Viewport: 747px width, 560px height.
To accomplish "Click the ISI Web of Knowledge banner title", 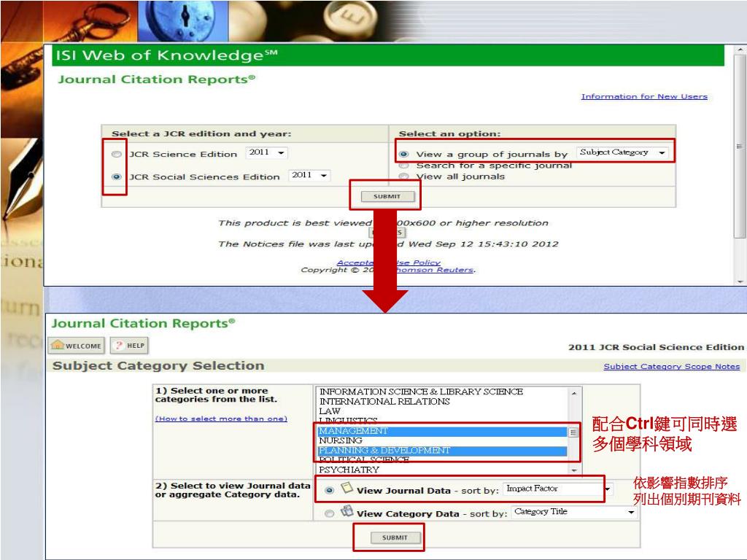I will click(167, 55).
